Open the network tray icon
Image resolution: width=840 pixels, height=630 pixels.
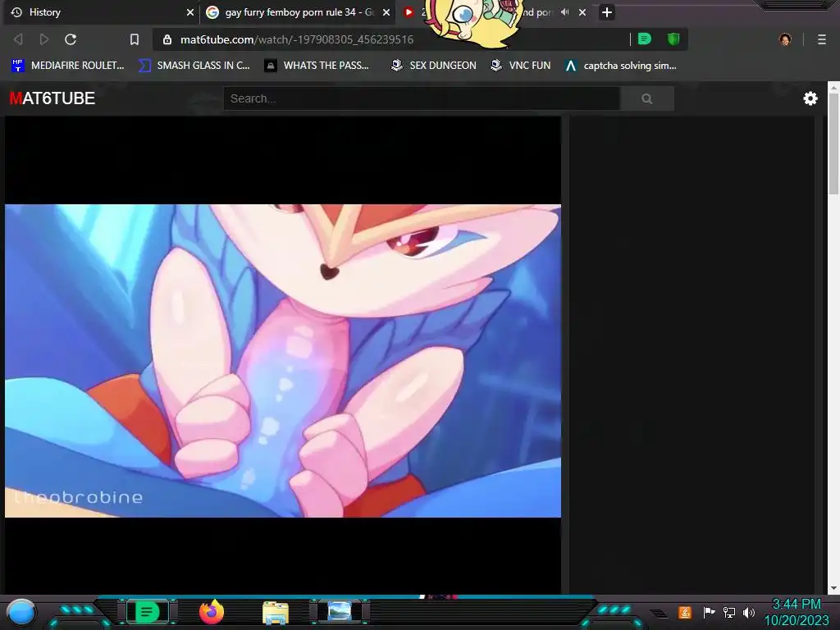(729, 612)
